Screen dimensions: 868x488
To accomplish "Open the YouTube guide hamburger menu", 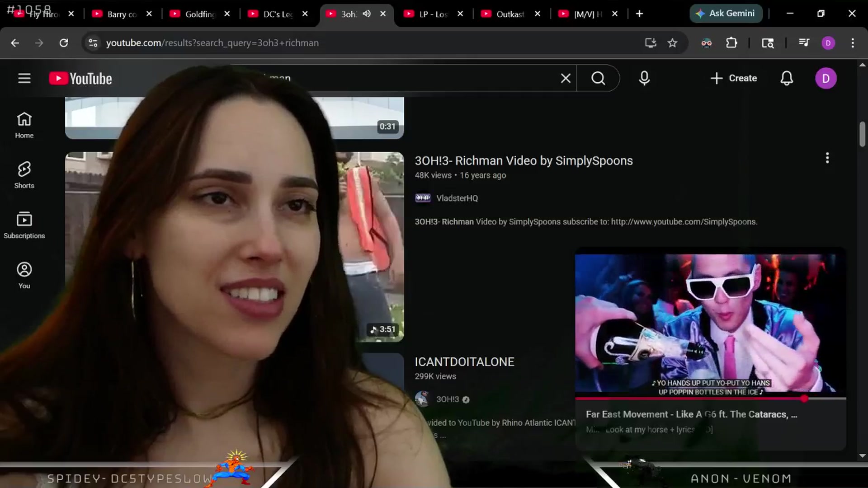I will [x=24, y=78].
